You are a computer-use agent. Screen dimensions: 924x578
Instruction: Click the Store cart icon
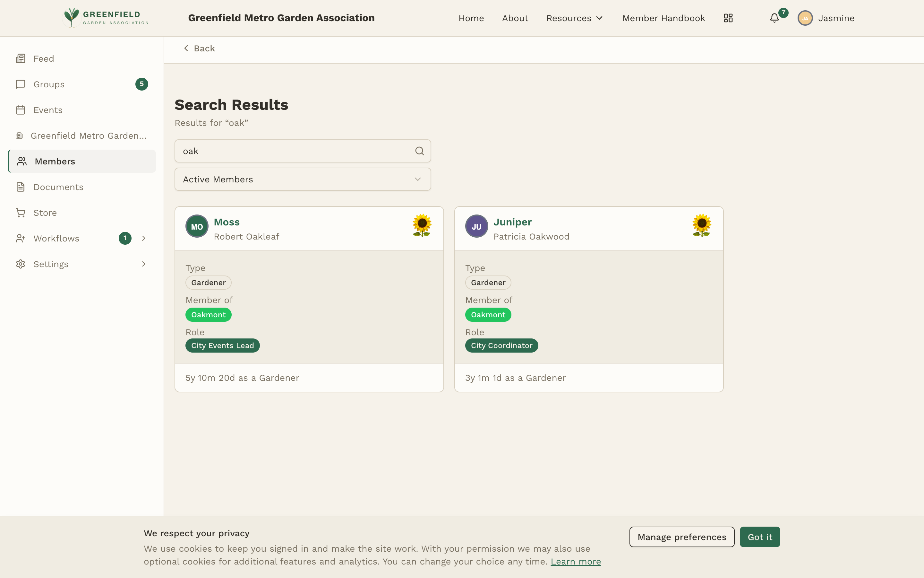point(21,213)
